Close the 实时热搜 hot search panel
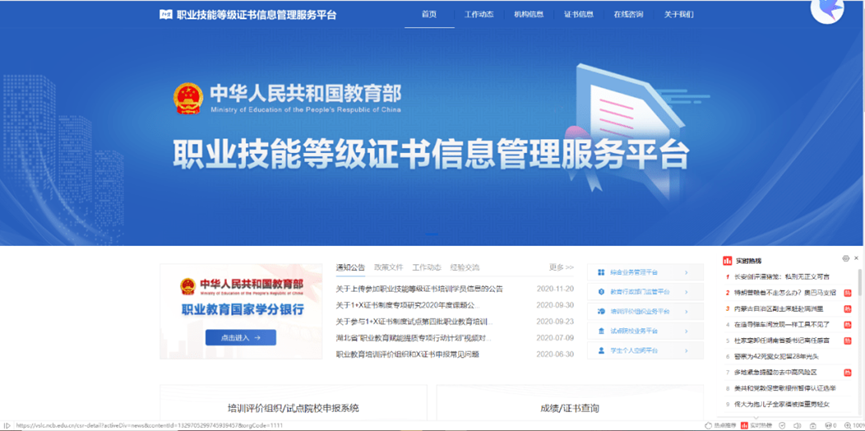This screenshot has height=431, width=865. pyautogui.click(x=856, y=258)
